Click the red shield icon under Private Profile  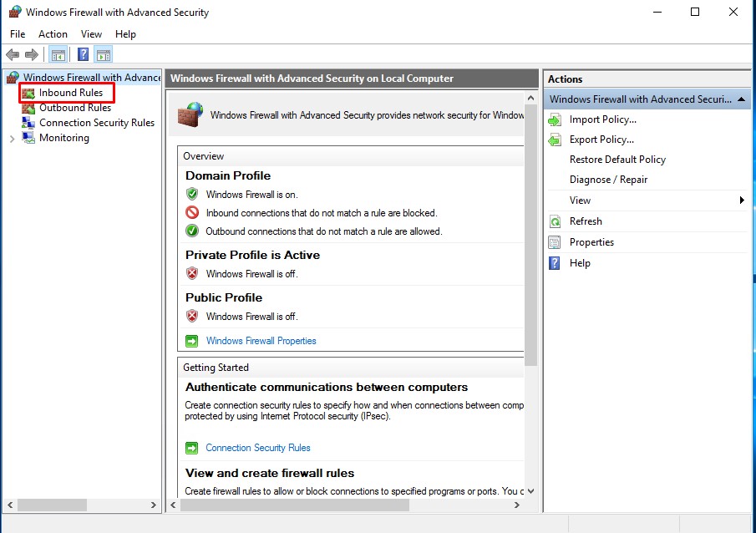tap(192, 273)
